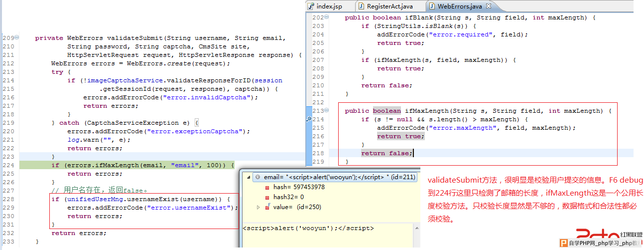Viewport: 644px width, 250px height.
Task: Click the JSP file icon on index.jsp tab
Action: click(x=311, y=6)
